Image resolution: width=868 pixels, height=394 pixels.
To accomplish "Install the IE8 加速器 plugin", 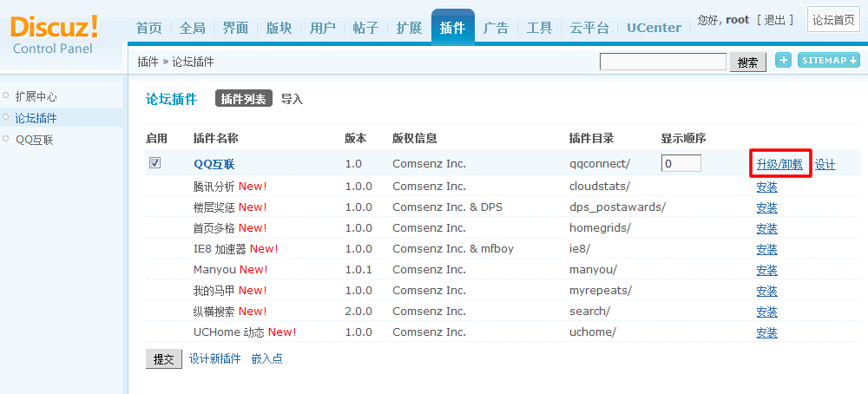I will 766,249.
